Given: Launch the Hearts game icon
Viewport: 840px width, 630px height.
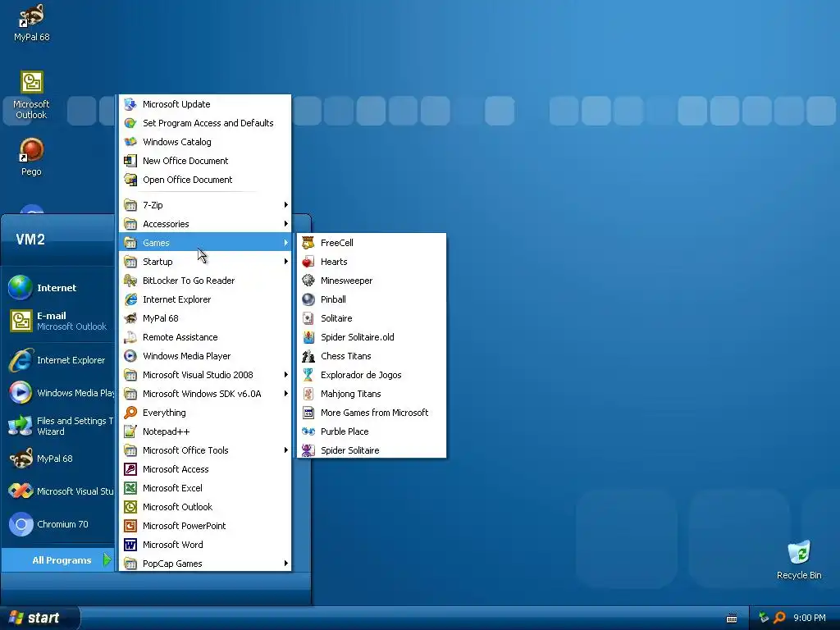Looking at the screenshot, I should (308, 262).
